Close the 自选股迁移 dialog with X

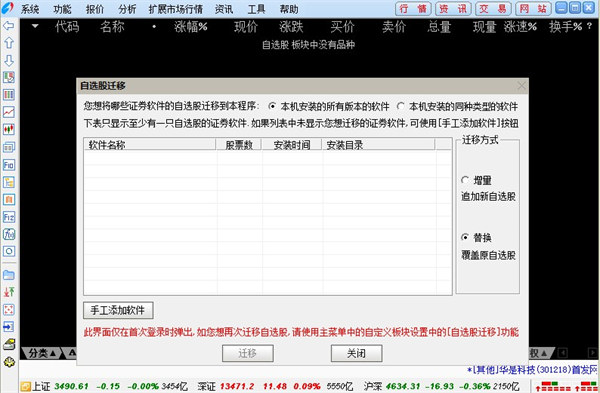[521, 86]
